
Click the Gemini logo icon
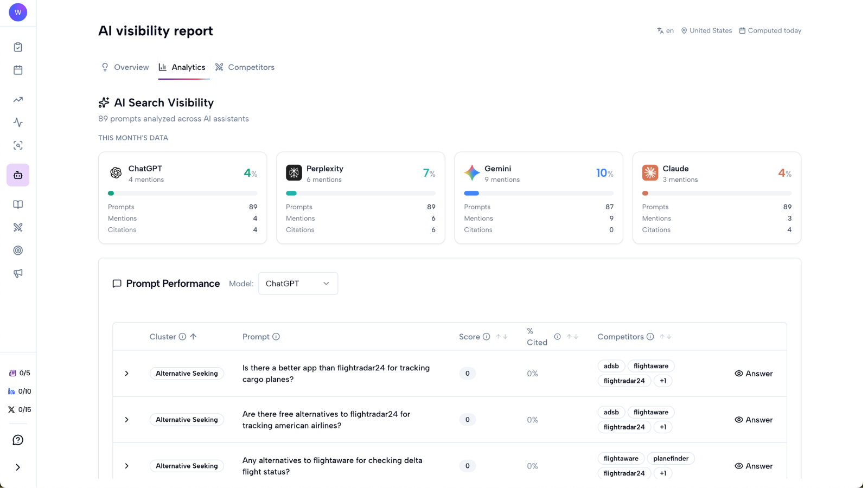(x=472, y=173)
